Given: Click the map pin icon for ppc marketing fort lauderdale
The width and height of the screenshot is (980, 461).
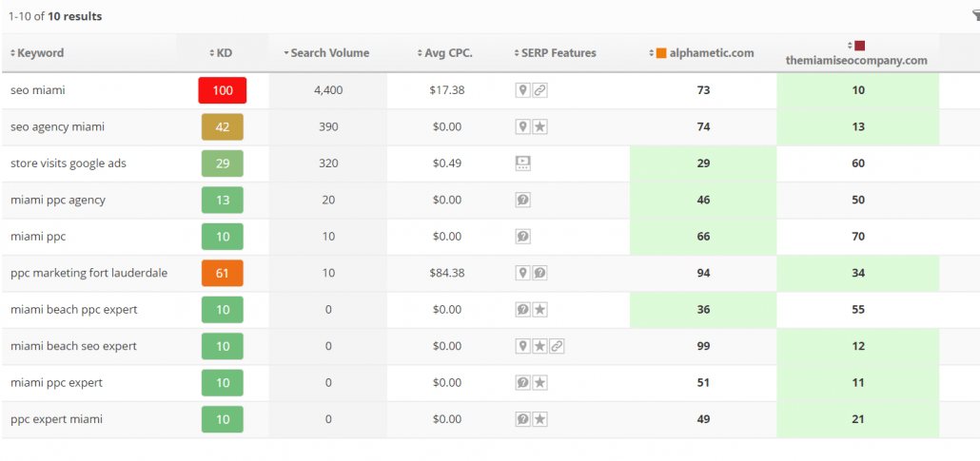Looking at the screenshot, I should click(522, 273).
